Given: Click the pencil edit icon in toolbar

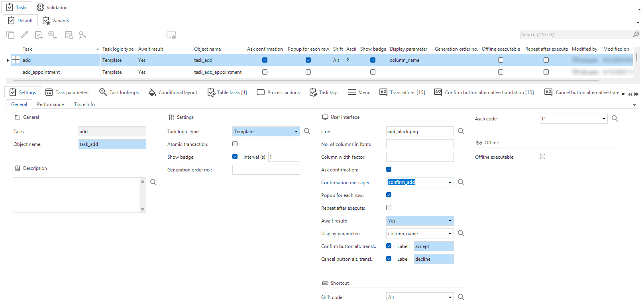Looking at the screenshot, I should (24, 35).
